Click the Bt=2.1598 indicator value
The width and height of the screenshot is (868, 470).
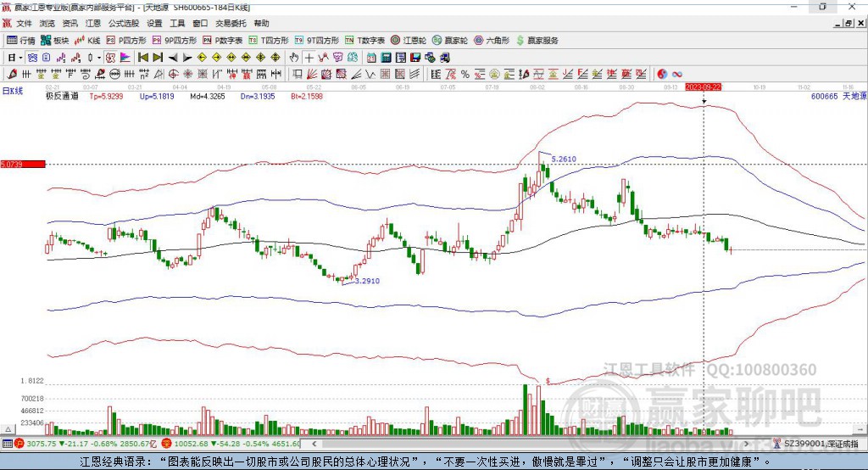click(x=307, y=96)
